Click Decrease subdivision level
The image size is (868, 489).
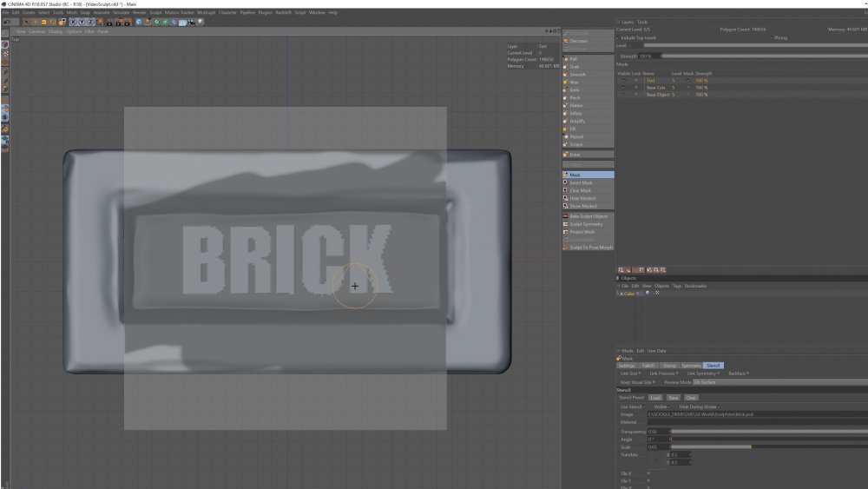(x=588, y=41)
